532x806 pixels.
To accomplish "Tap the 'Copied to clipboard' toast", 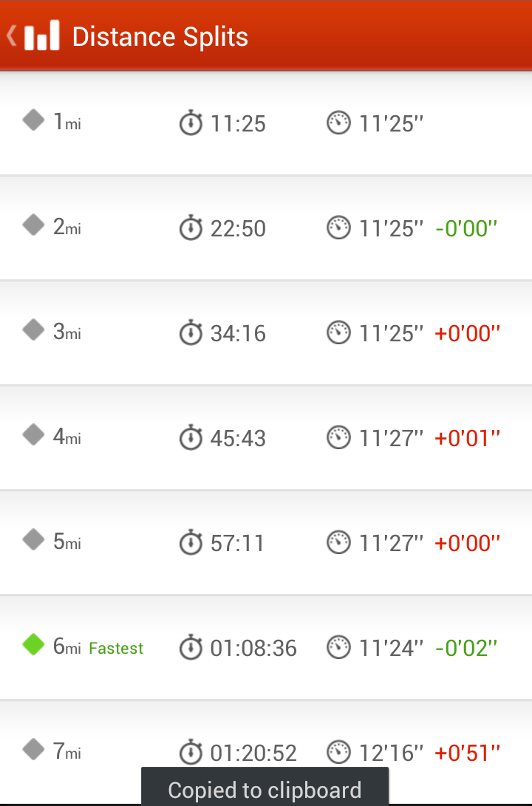I will coord(265,787).
